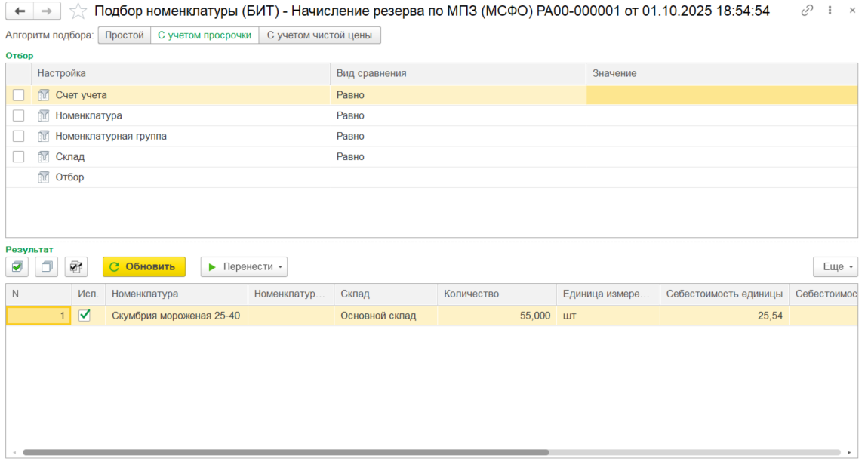Image resolution: width=868 pixels, height=465 pixels.
Task: Click the Количество column header
Action: pos(496,294)
